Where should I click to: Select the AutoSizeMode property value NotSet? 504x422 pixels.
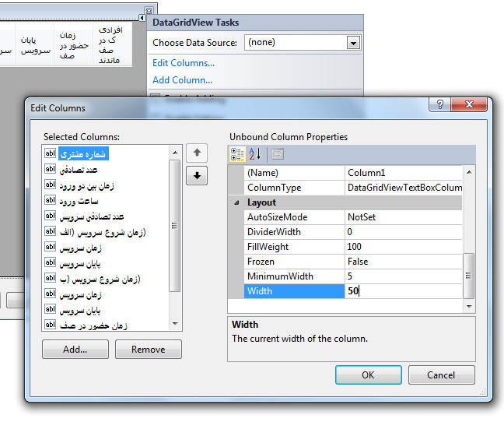pos(404,217)
